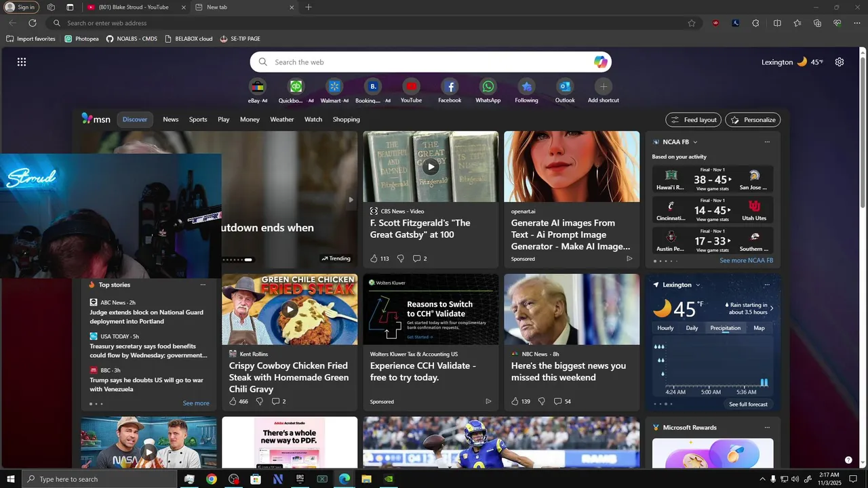Add this page to favorites star
868x488 pixels.
(x=692, y=23)
